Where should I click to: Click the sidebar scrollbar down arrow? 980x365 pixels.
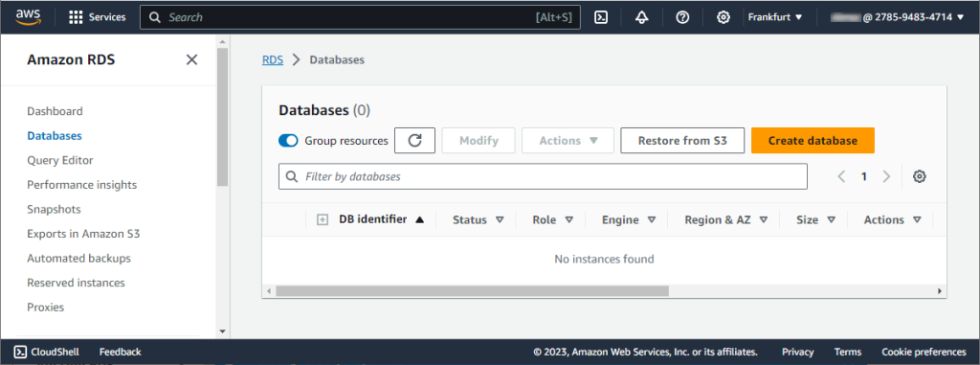[x=222, y=331]
